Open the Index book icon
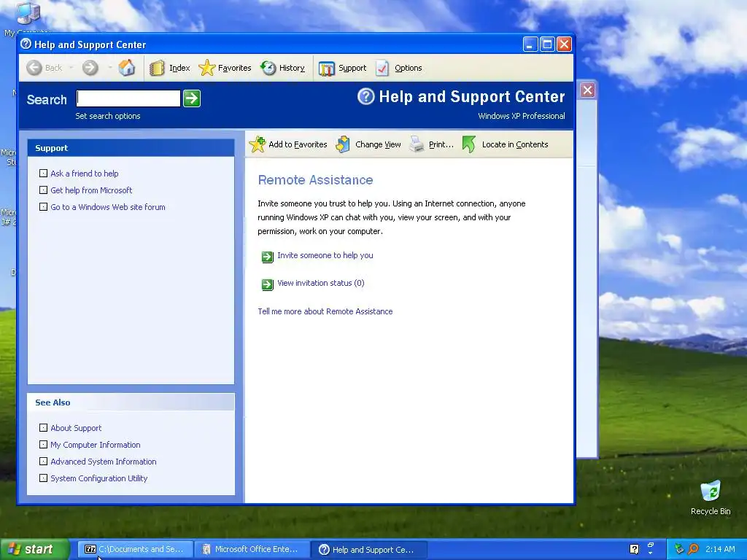The image size is (747, 560). pyautogui.click(x=157, y=68)
